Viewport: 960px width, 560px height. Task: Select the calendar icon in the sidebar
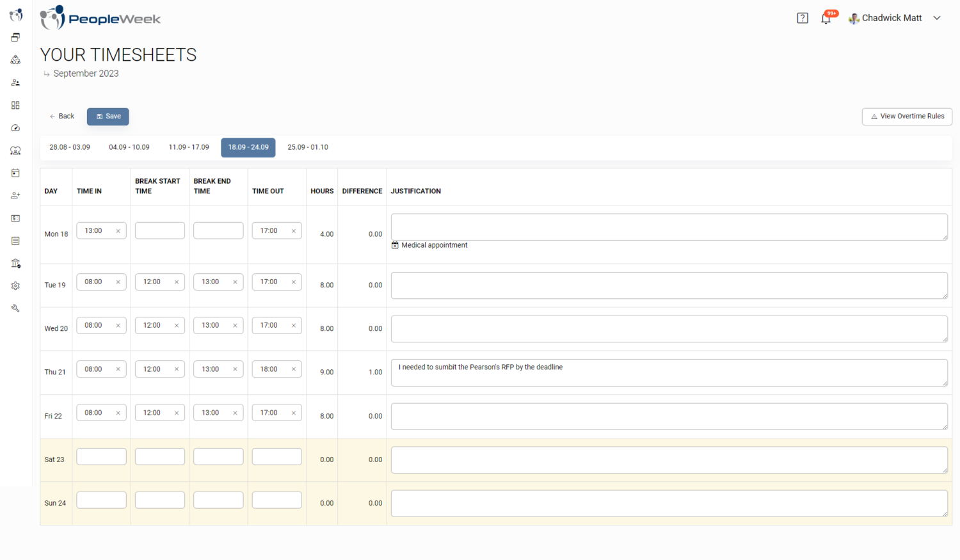coord(15,173)
